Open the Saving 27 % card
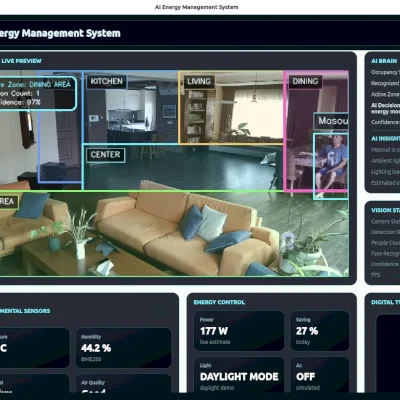Image resolution: width=400 pixels, height=400 pixels. tap(320, 331)
